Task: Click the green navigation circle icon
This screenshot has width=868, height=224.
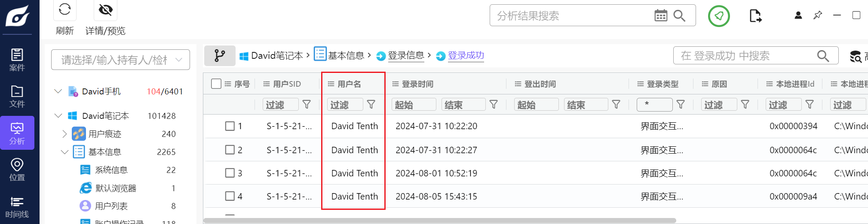Action: click(x=718, y=16)
